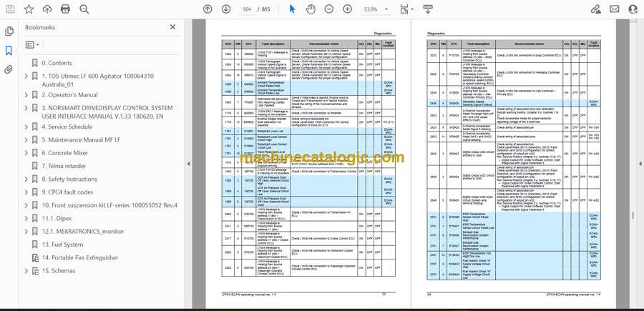The height and width of the screenshot is (311, 644).
Task: Expand the TDS Utimec LF 600 bookmark
Action: [x=26, y=76]
